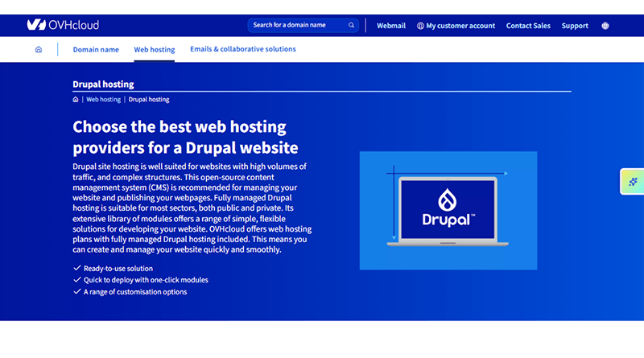Open Webmail link
Viewport: 644px width, 358px height.
pos(391,26)
